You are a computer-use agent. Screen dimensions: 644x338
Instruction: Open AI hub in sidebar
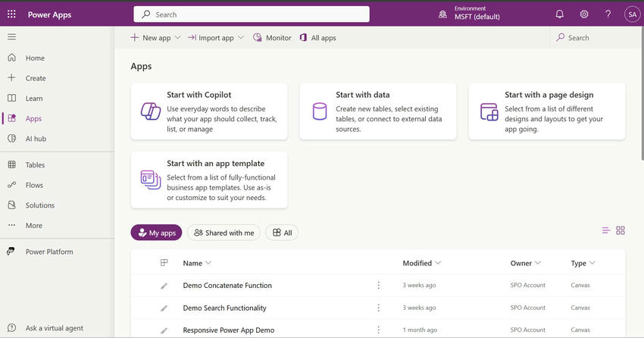pos(36,139)
